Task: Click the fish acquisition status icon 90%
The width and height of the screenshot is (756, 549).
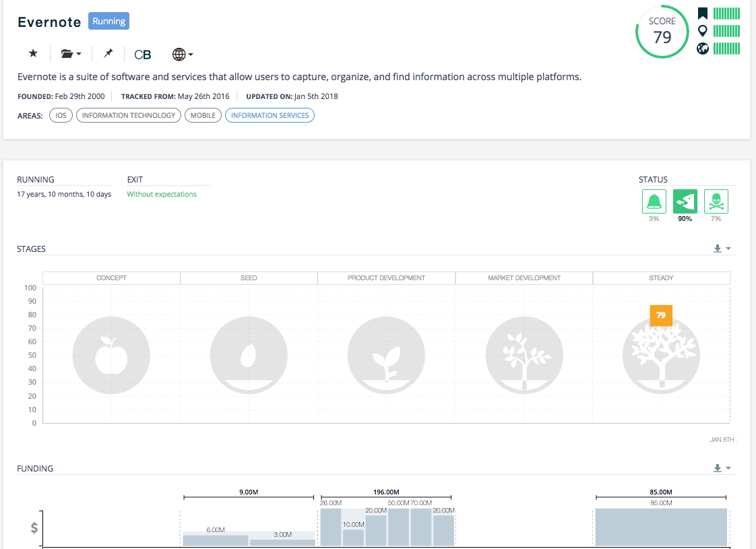Action: click(x=685, y=201)
